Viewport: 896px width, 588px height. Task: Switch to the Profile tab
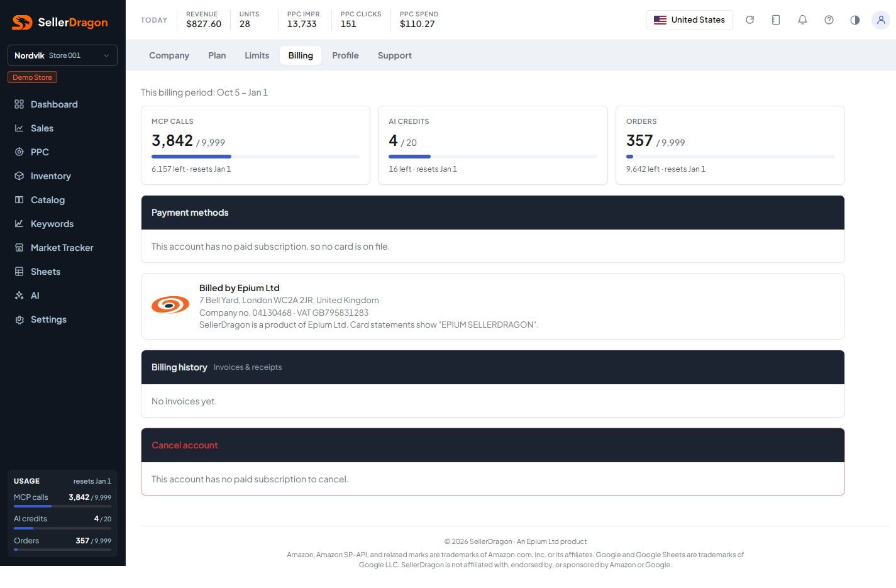[345, 55]
